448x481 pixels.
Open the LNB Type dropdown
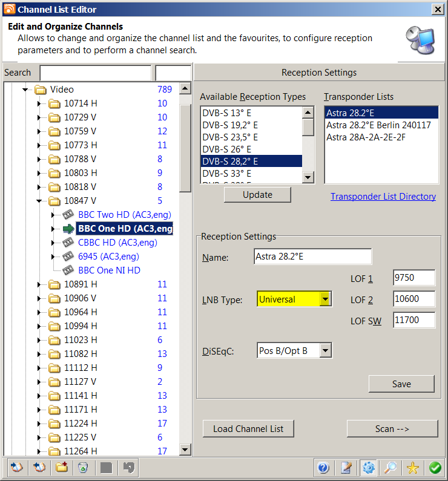click(x=326, y=299)
